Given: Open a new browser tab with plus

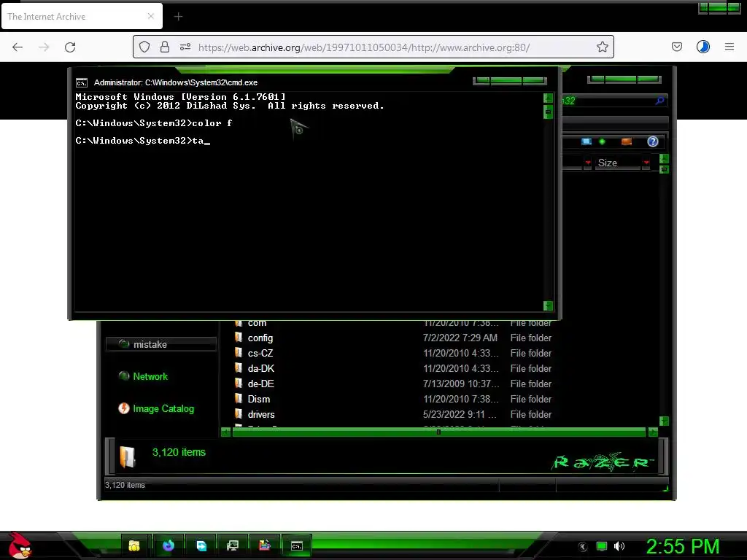Looking at the screenshot, I should pos(178,17).
